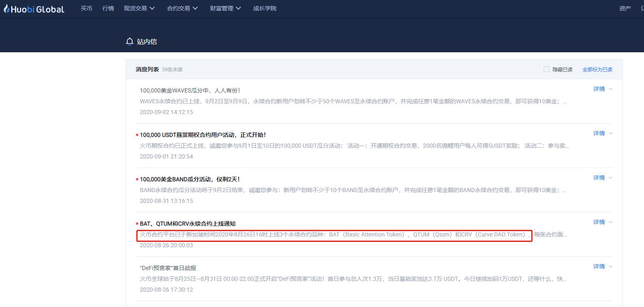Click the 资产 menu in the top bar

click(x=625, y=7)
